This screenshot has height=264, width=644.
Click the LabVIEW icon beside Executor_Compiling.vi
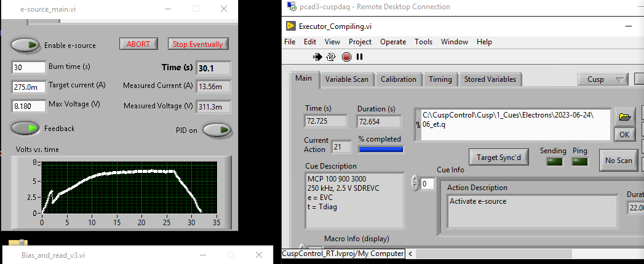pyautogui.click(x=290, y=26)
